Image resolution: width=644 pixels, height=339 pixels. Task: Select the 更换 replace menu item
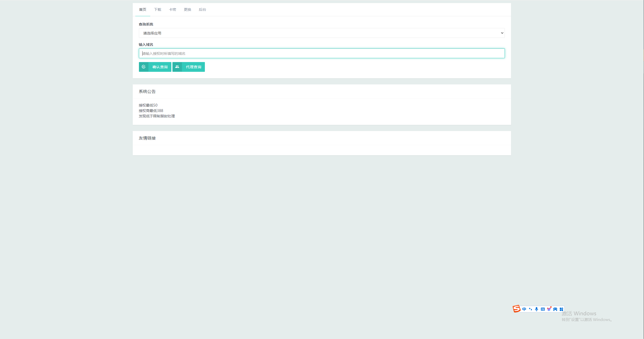tap(187, 9)
